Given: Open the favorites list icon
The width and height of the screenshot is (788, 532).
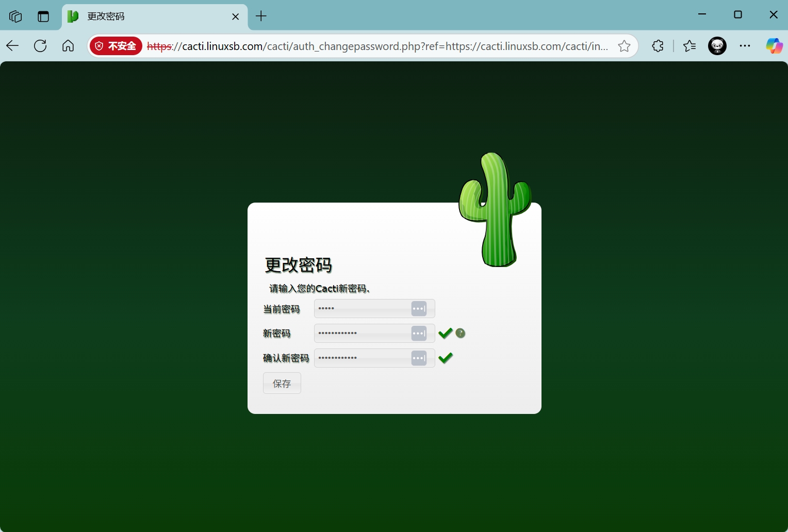Looking at the screenshot, I should [689, 46].
